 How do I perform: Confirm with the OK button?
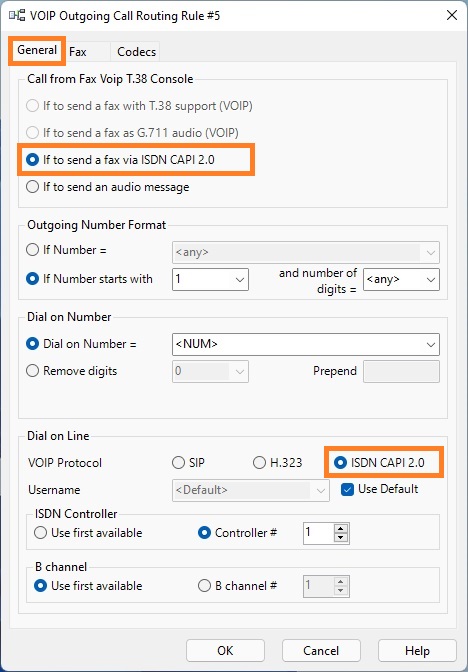(x=225, y=651)
